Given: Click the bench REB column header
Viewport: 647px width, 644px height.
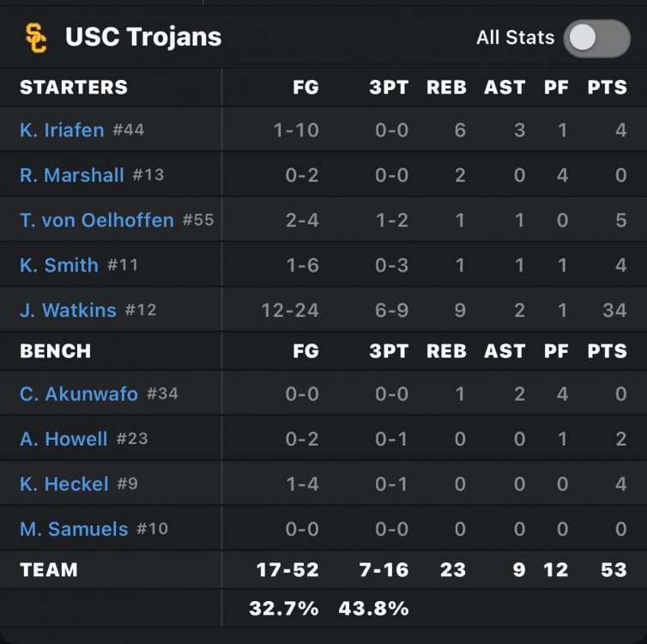Looking at the screenshot, I should pos(446,351).
